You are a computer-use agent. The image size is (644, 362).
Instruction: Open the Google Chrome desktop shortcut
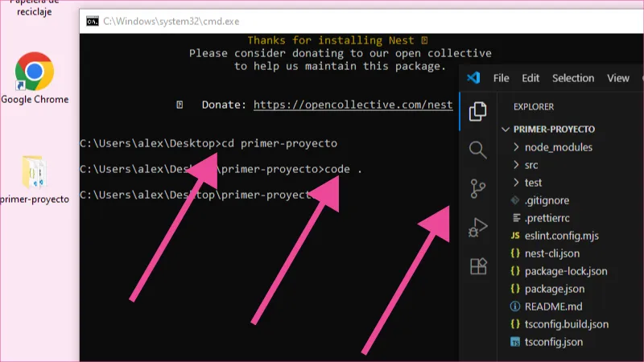[35, 77]
